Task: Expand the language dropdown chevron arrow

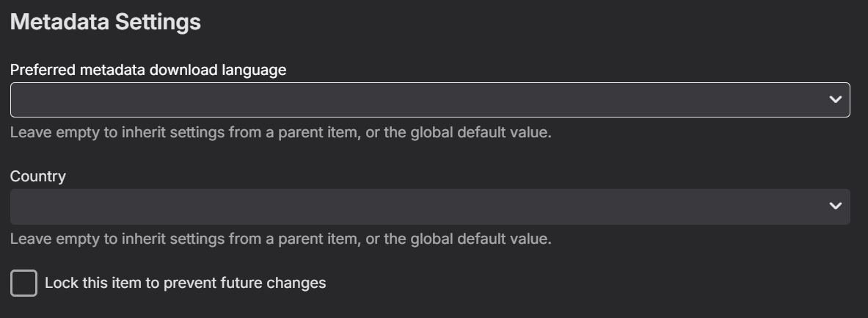Action: click(x=834, y=100)
